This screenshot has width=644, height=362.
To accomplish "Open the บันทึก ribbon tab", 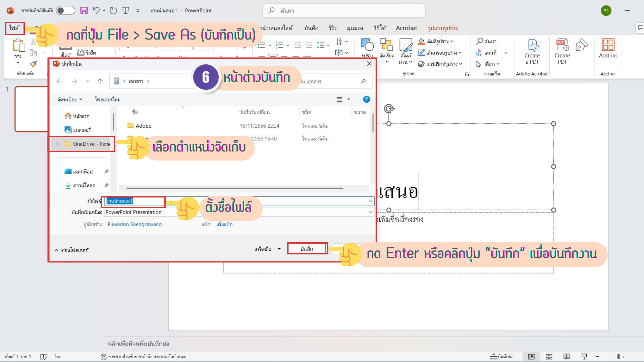I will tap(311, 28).
